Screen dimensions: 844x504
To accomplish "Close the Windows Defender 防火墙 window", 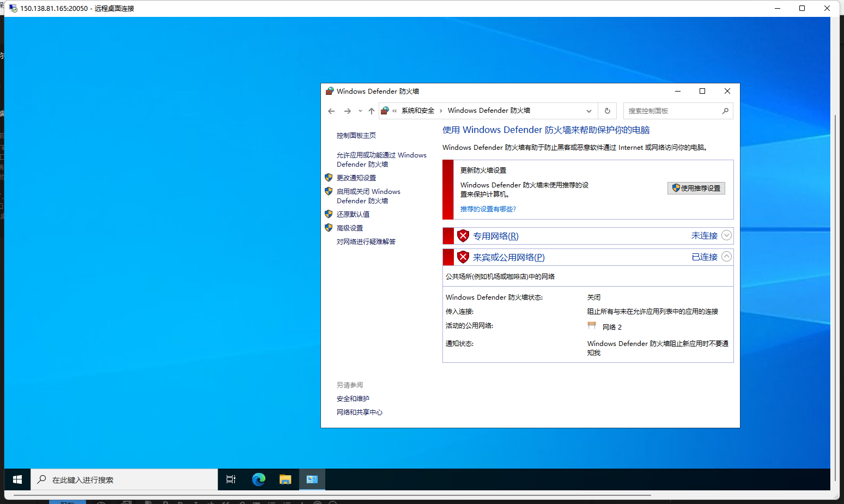I will click(727, 91).
